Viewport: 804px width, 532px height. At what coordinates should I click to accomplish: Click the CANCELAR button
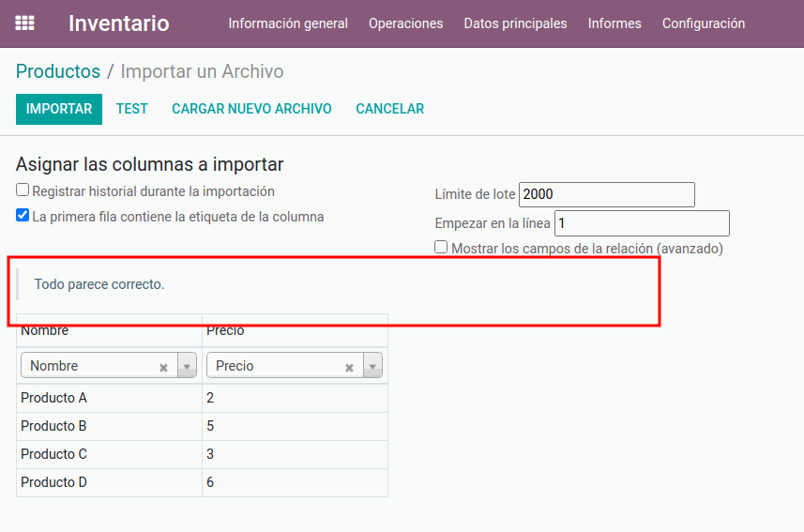click(390, 109)
